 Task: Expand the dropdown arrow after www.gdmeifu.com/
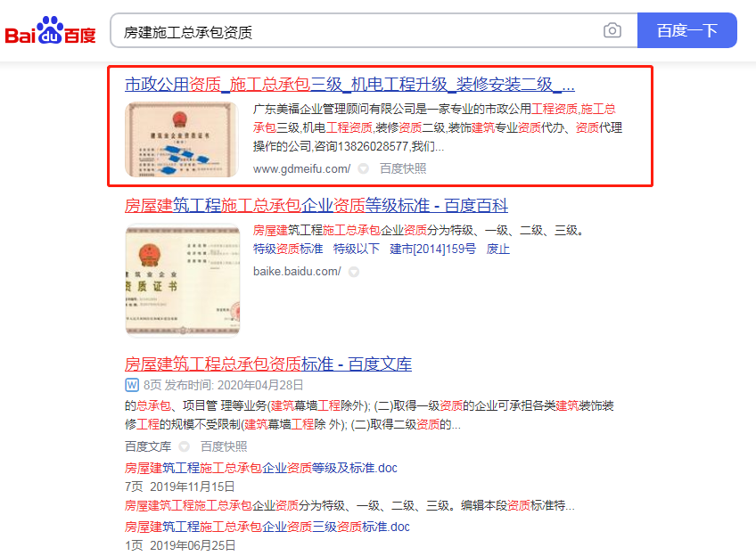364,168
